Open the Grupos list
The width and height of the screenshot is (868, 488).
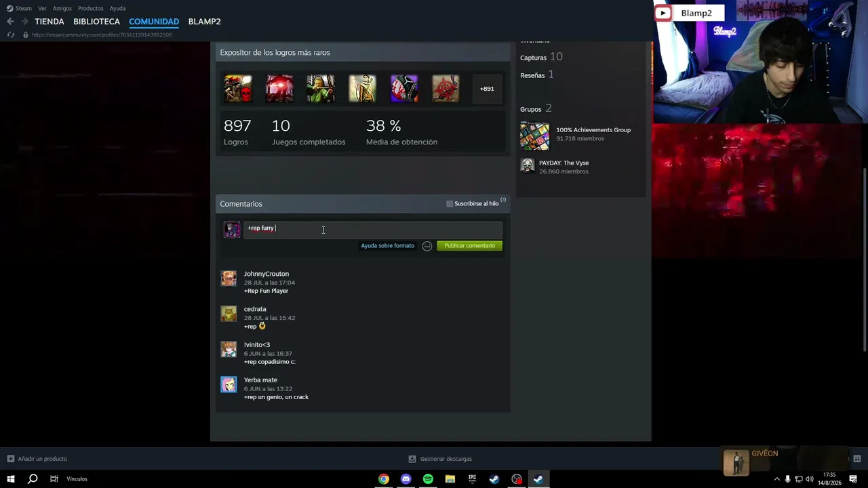coord(530,109)
